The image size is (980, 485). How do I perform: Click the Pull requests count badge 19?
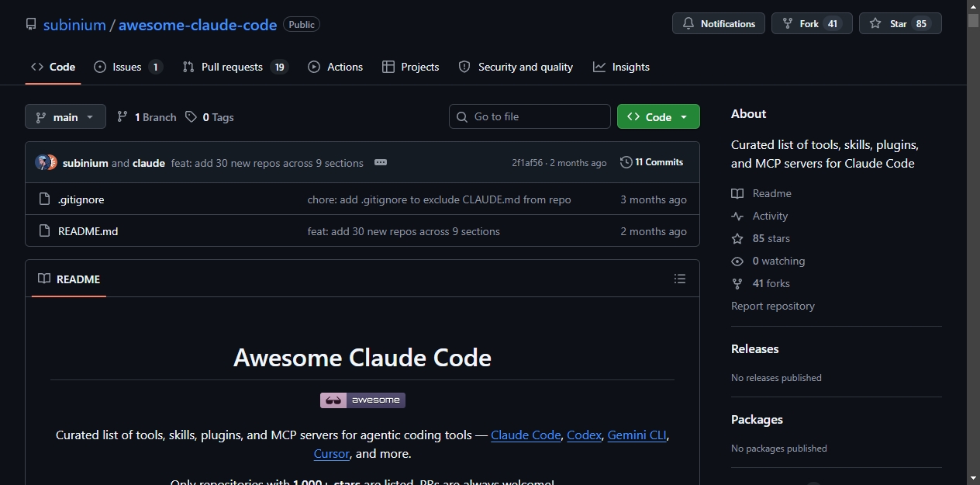coord(279,67)
